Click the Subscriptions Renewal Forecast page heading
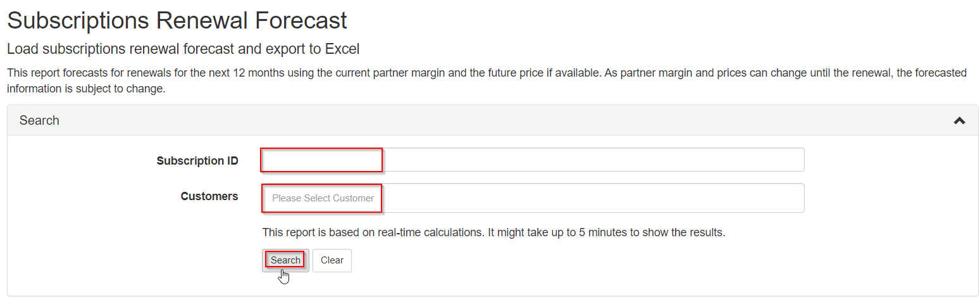 177,20
